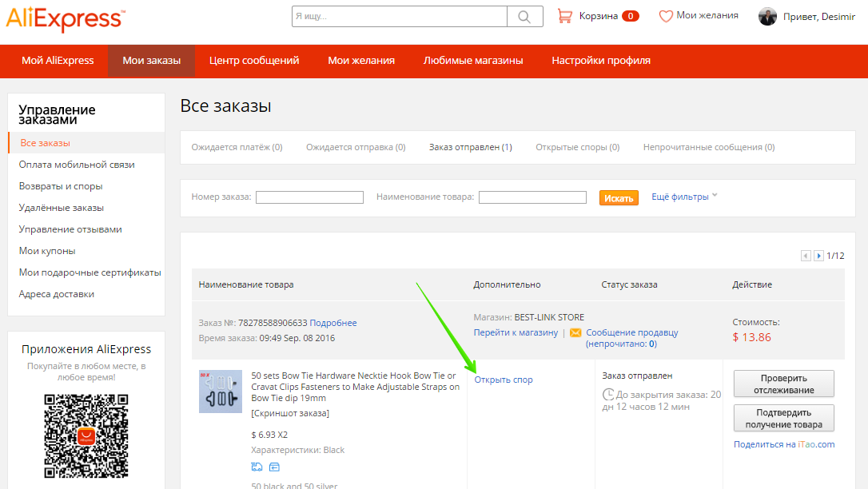Open Центр сообщений in navigation bar
Viewport: 868px width, 489px height.
pyautogui.click(x=254, y=61)
